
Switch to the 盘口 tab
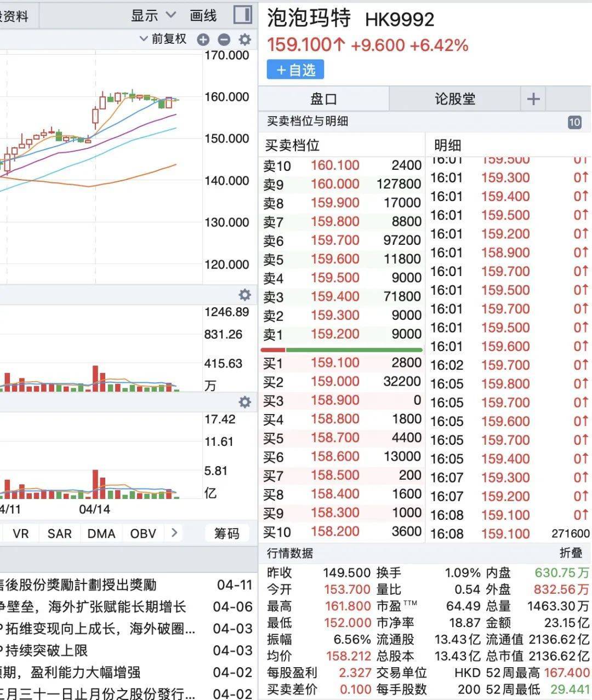pyautogui.click(x=323, y=99)
